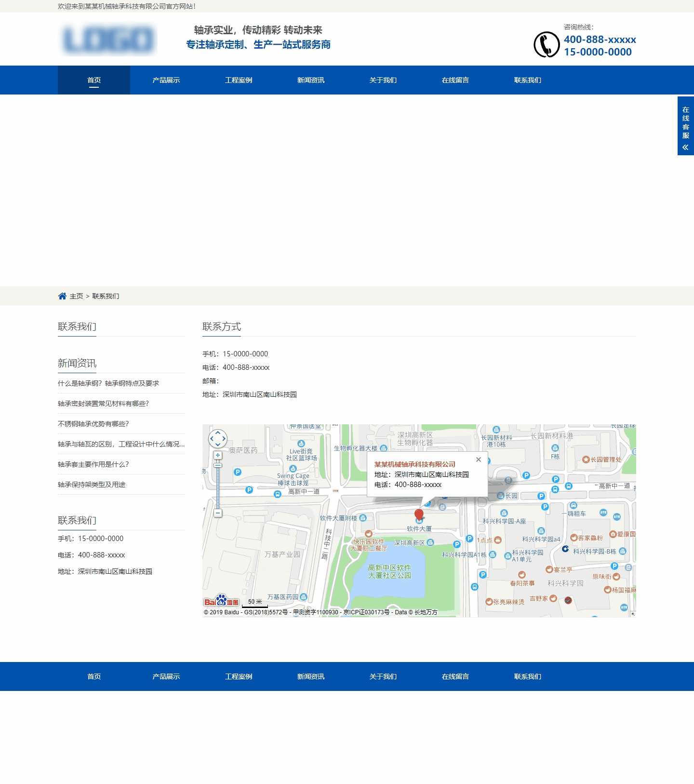Open 在线留言 in top navigation bar
The width and height of the screenshot is (694, 784).
tap(455, 80)
